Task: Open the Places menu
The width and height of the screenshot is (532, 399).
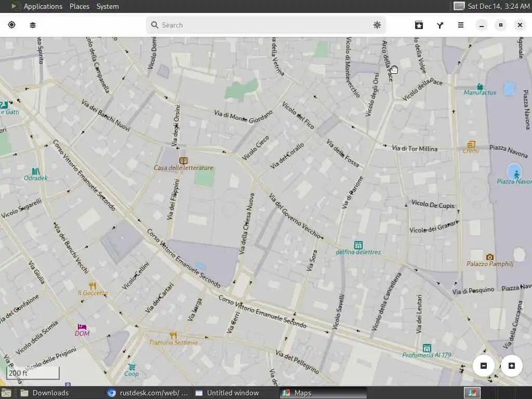Action: coord(79,6)
